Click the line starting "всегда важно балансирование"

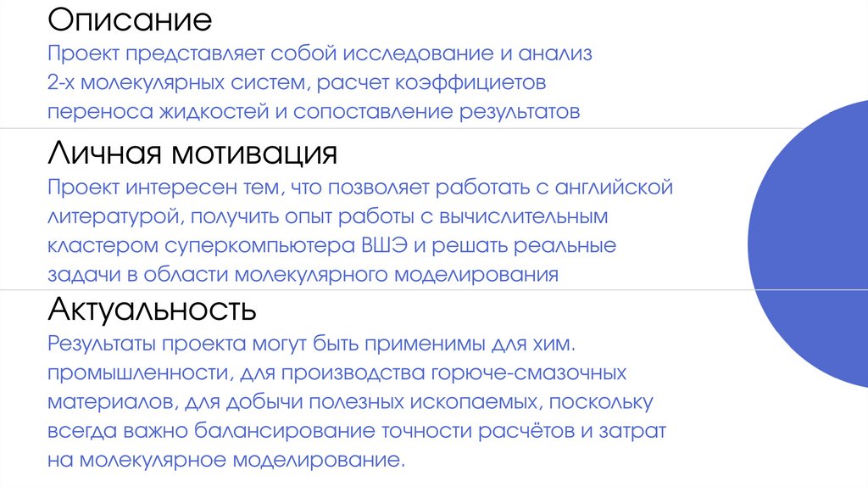357,430
